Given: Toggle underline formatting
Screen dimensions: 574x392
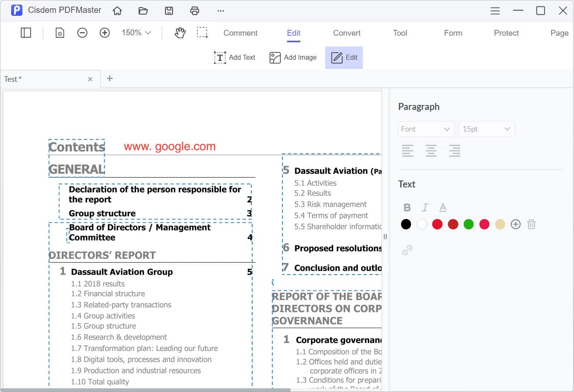Looking at the screenshot, I should [x=443, y=207].
